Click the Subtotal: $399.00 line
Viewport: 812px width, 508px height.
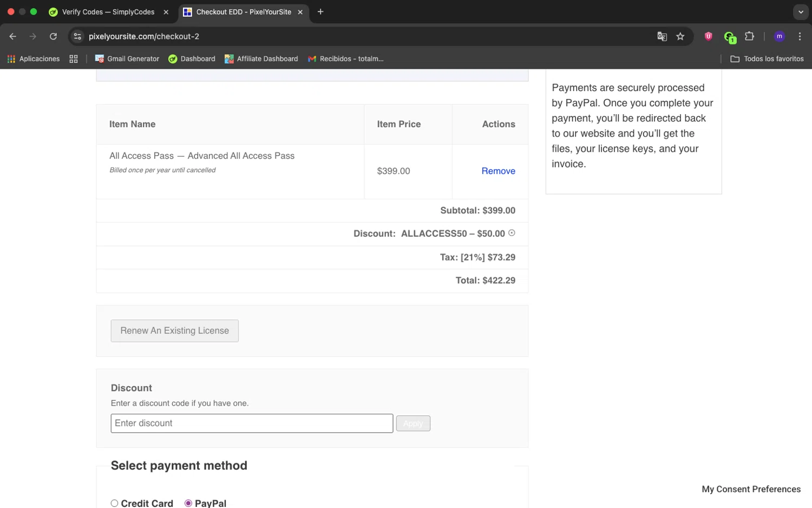click(x=477, y=210)
